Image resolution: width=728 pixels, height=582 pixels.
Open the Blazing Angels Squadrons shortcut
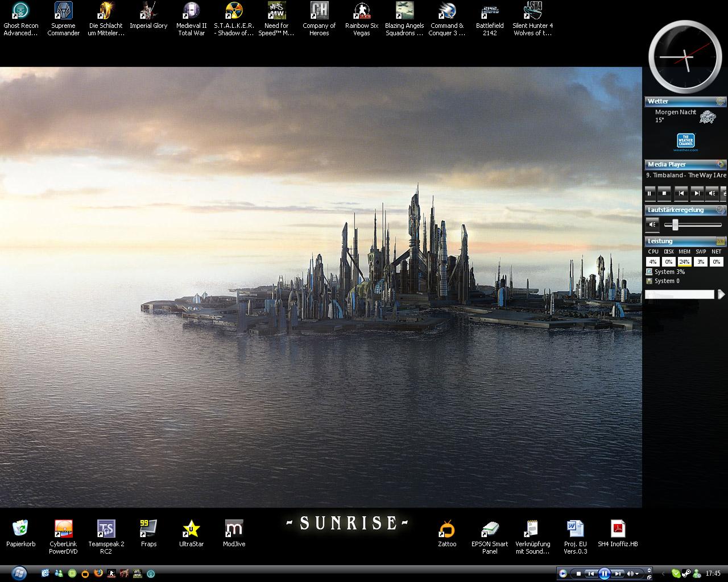[x=404, y=19]
